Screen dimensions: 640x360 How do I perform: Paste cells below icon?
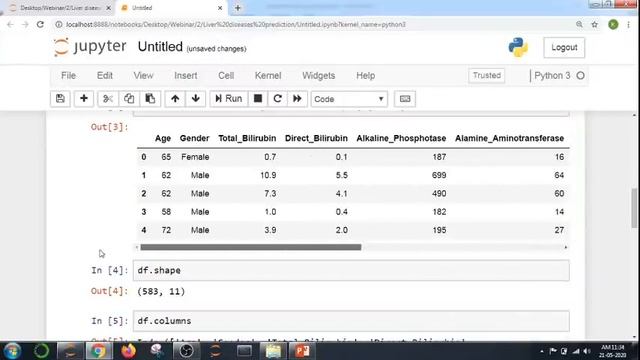(x=150, y=99)
